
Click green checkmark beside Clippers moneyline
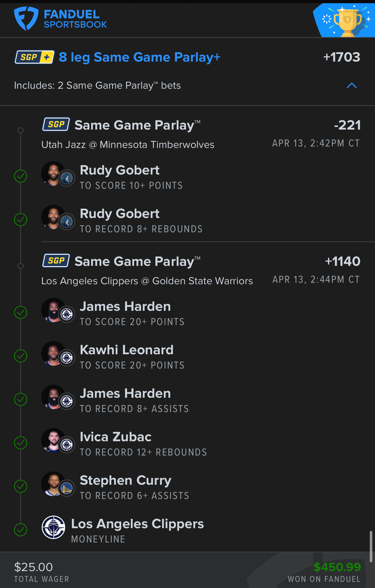21,530
